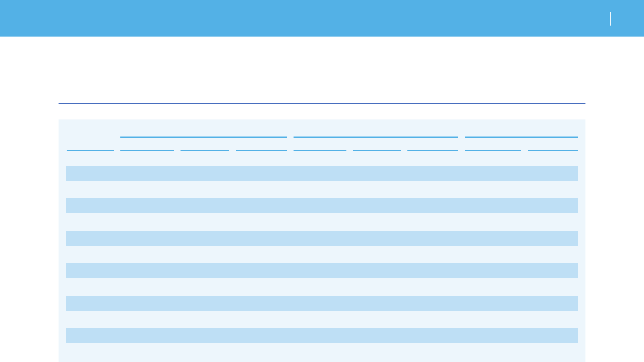The image size is (644, 362).
Task: Click the fifth column header cell
Action: coord(320,145)
